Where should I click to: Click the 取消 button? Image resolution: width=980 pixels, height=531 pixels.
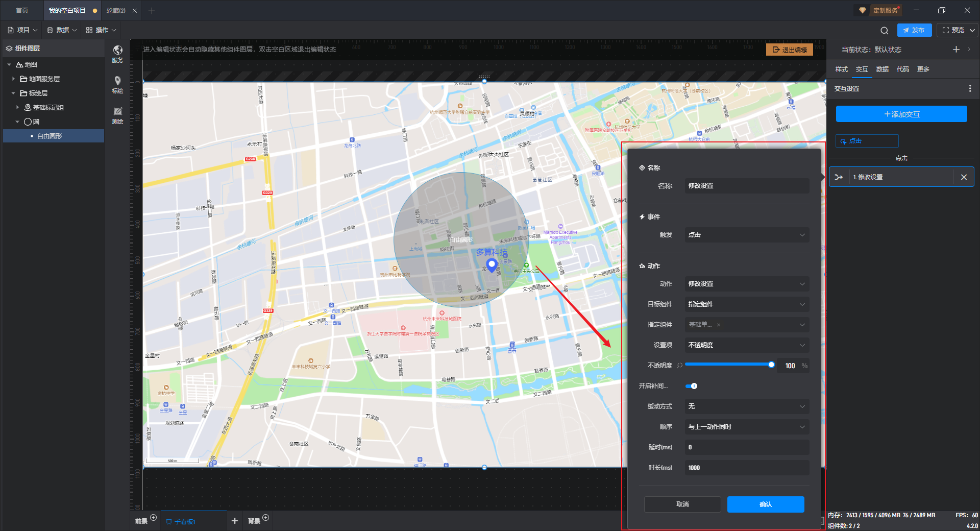(682, 504)
